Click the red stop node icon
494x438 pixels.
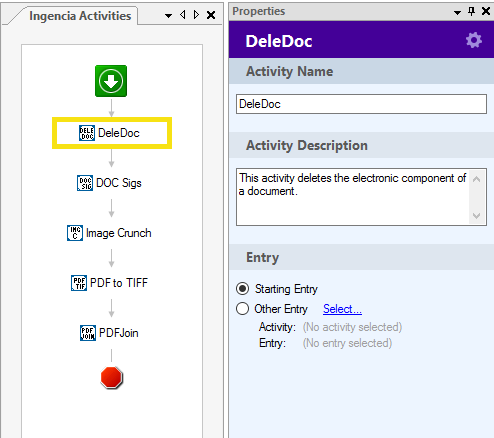coord(112,378)
